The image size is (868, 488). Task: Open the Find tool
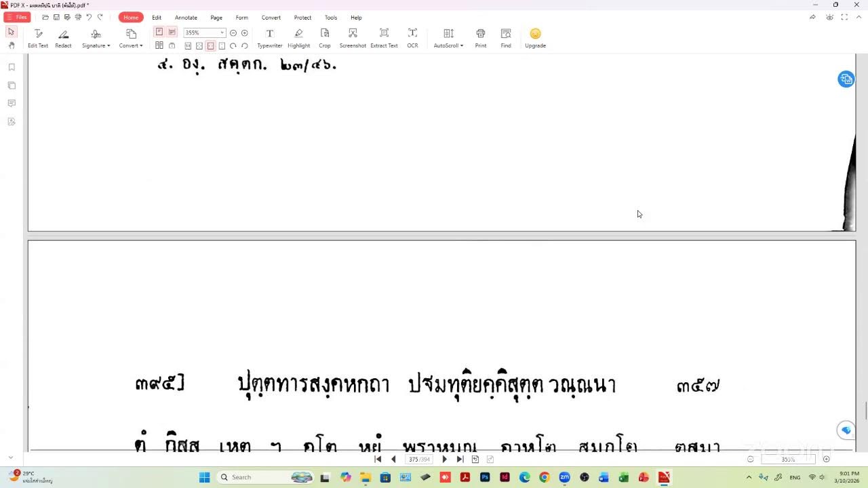[506, 38]
